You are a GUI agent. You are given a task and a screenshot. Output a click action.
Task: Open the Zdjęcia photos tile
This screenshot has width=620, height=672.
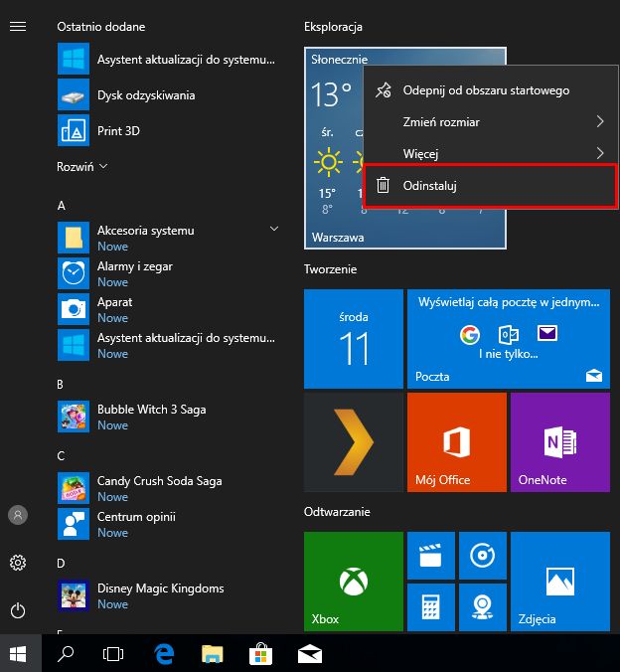point(560,582)
